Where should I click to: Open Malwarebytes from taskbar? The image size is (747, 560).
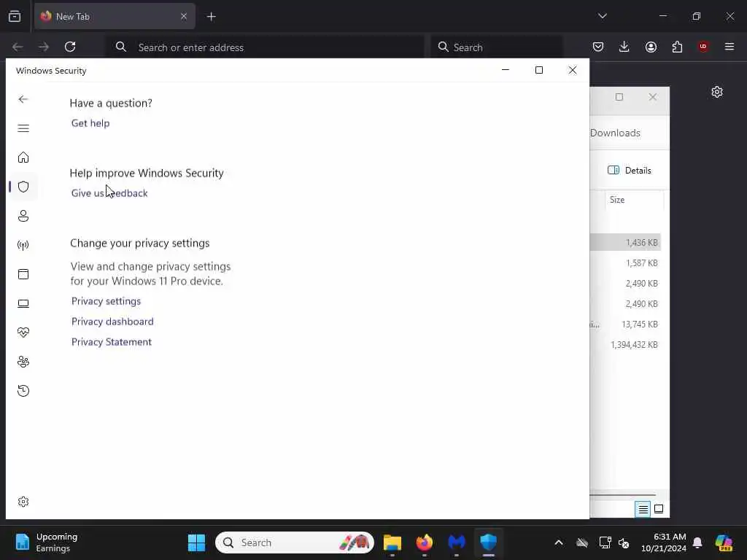point(457,542)
